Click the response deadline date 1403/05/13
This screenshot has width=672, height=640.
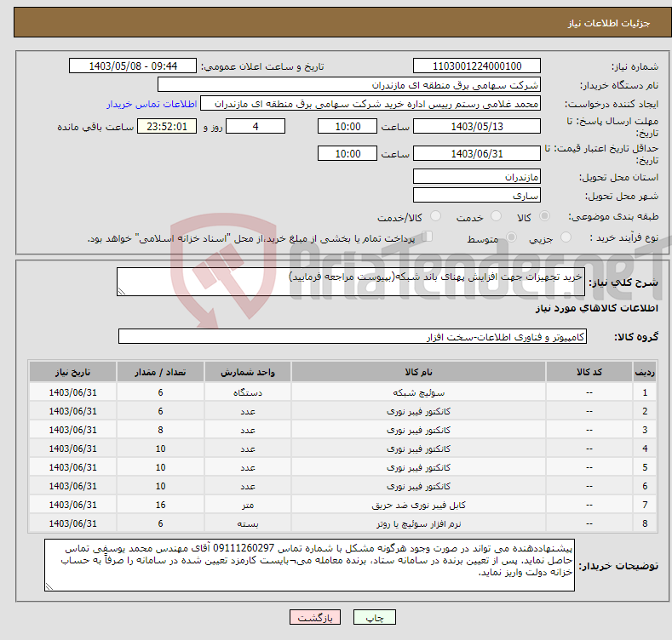click(x=477, y=126)
